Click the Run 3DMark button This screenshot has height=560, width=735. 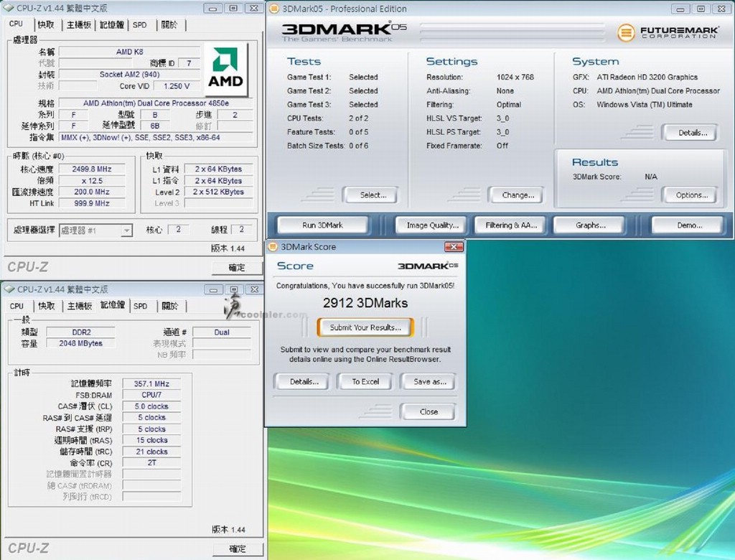coord(322,225)
